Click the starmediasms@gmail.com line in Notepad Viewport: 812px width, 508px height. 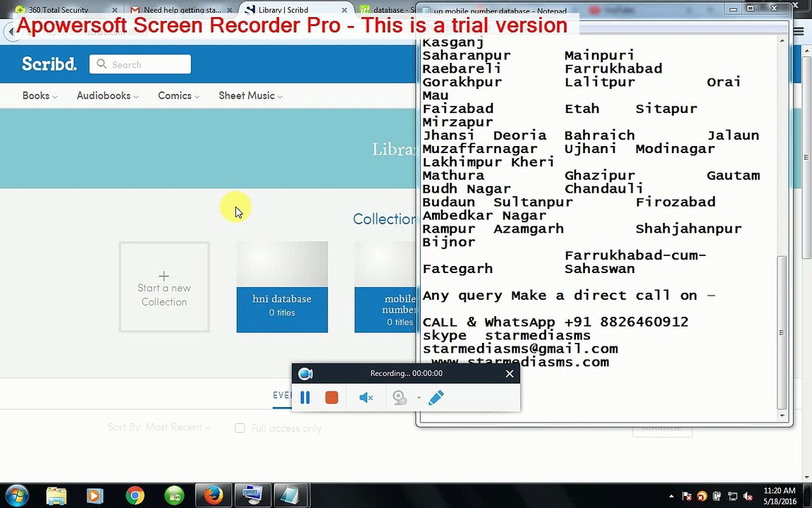pos(520,349)
